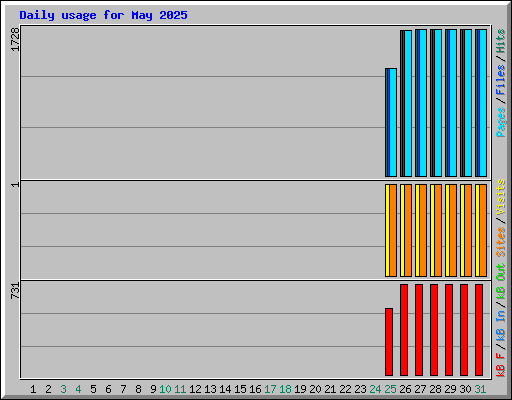512x400 pixels.
Task: Click green day 4 on the x-axis
Action: pyautogui.click(x=78, y=389)
